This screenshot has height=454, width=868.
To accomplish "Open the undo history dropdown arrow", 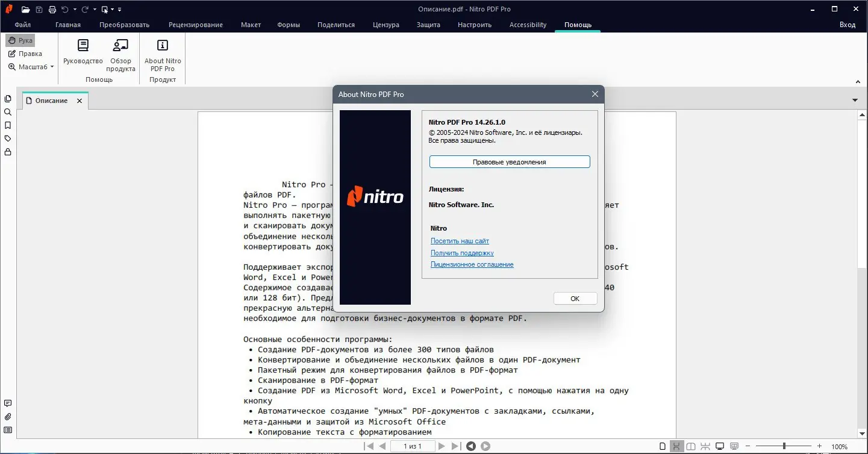I will tap(75, 10).
